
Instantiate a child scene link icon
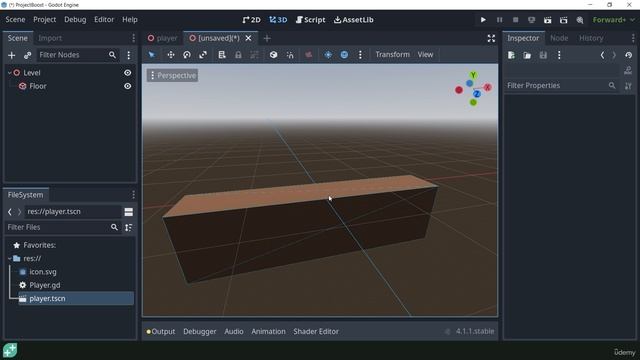pos(27,55)
